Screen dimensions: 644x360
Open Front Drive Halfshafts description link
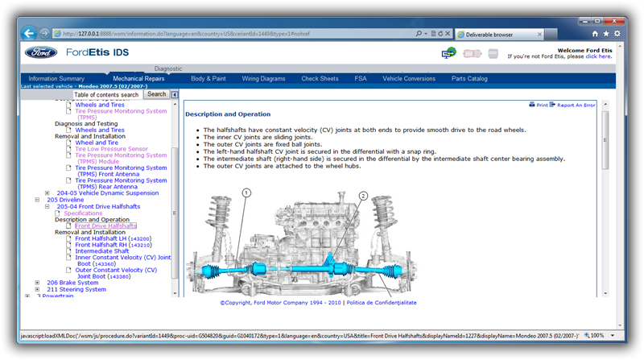(106, 226)
